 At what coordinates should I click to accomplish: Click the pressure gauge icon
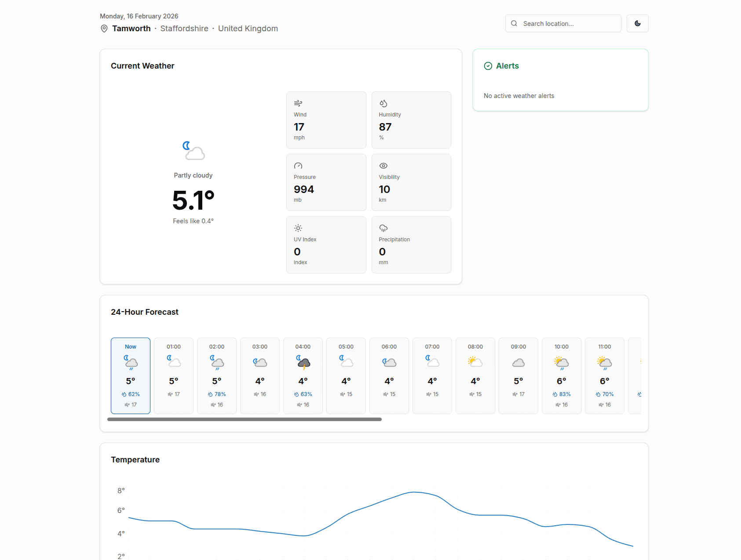click(x=298, y=166)
